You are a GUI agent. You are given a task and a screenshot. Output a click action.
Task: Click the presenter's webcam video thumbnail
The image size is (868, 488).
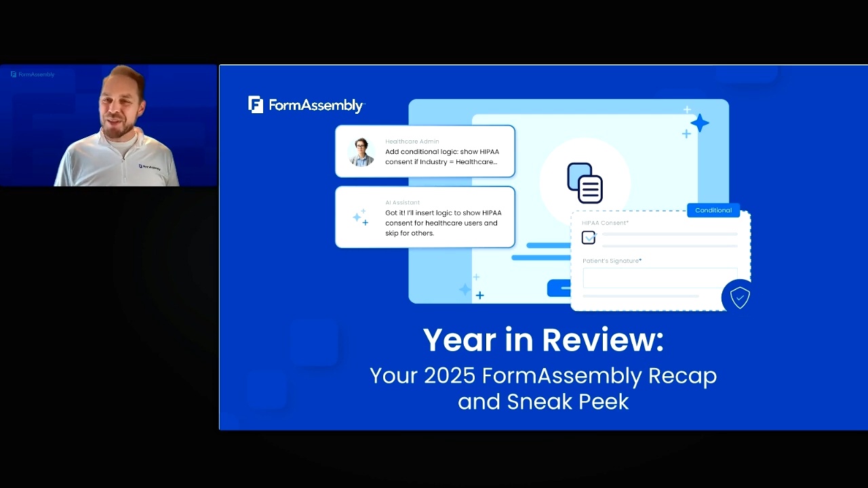(x=108, y=125)
